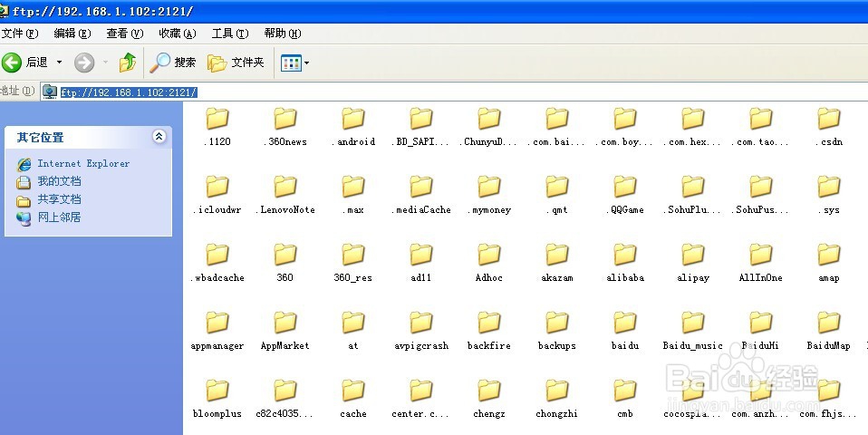The image size is (868, 435).
Task: Select the alibaba folder icon
Action: coord(625,255)
